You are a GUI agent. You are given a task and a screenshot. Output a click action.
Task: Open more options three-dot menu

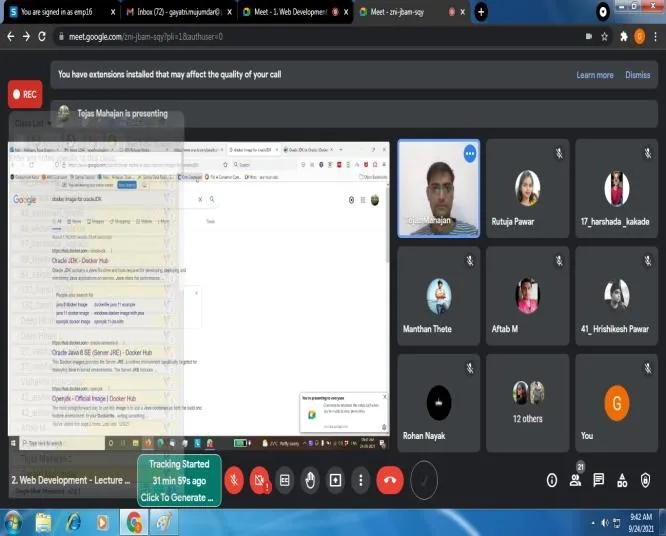pyautogui.click(x=361, y=480)
